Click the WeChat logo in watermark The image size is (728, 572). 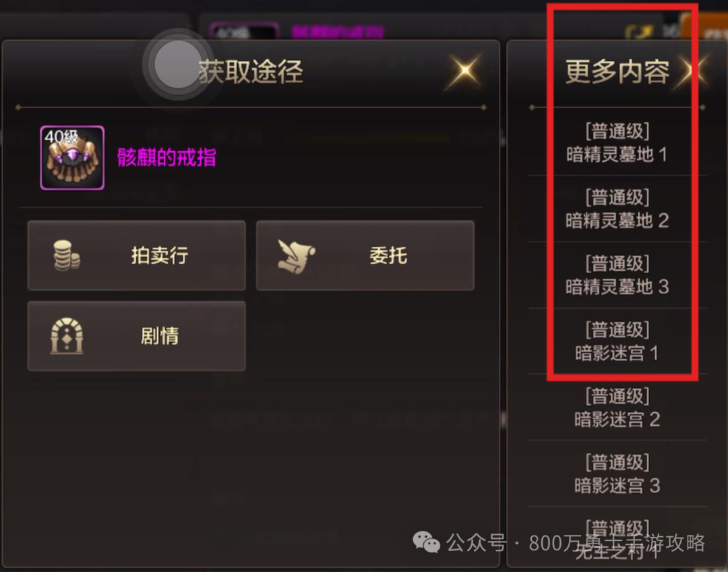click(426, 542)
